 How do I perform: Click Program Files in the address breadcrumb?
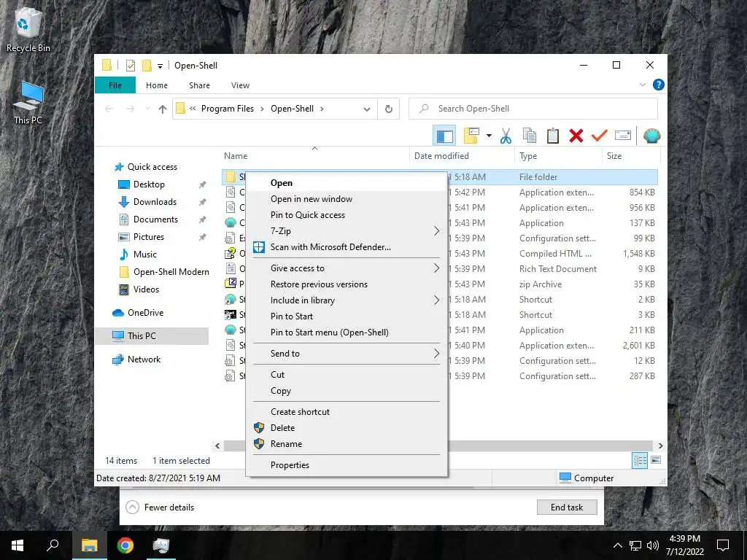228,109
